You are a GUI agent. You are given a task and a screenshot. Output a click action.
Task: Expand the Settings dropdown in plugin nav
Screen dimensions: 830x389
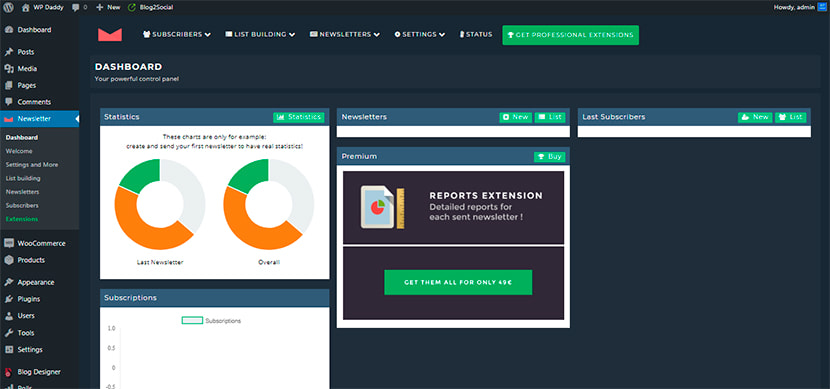tap(419, 34)
